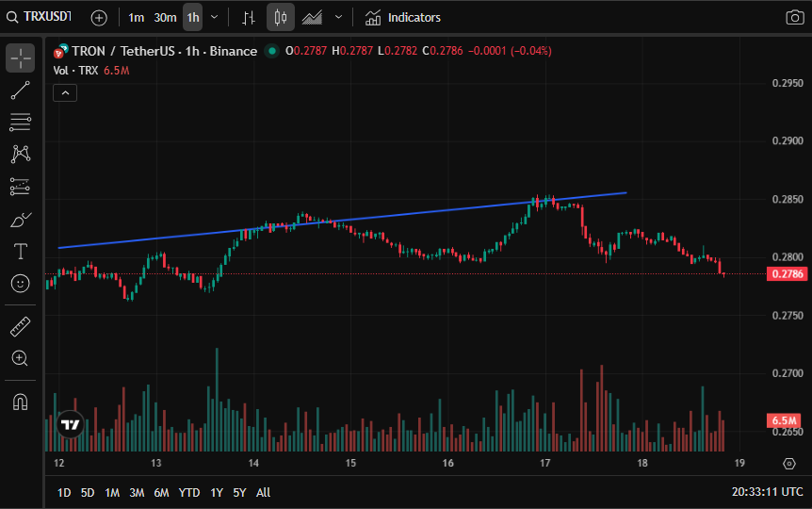Select the blue trend line on chart
Screen dimensions: 812x509
[x=342, y=221]
